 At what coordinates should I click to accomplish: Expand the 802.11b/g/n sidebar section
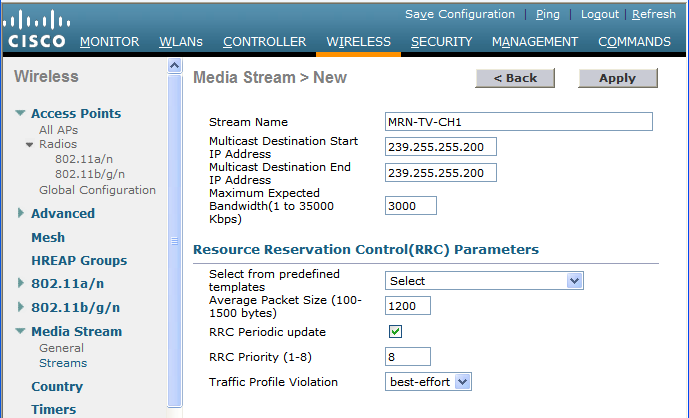coord(21,308)
